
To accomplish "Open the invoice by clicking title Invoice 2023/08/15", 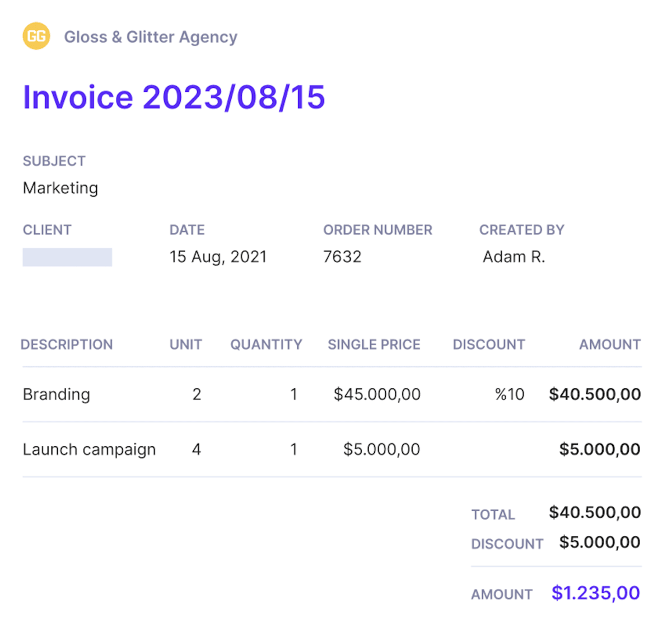I will pos(174,97).
